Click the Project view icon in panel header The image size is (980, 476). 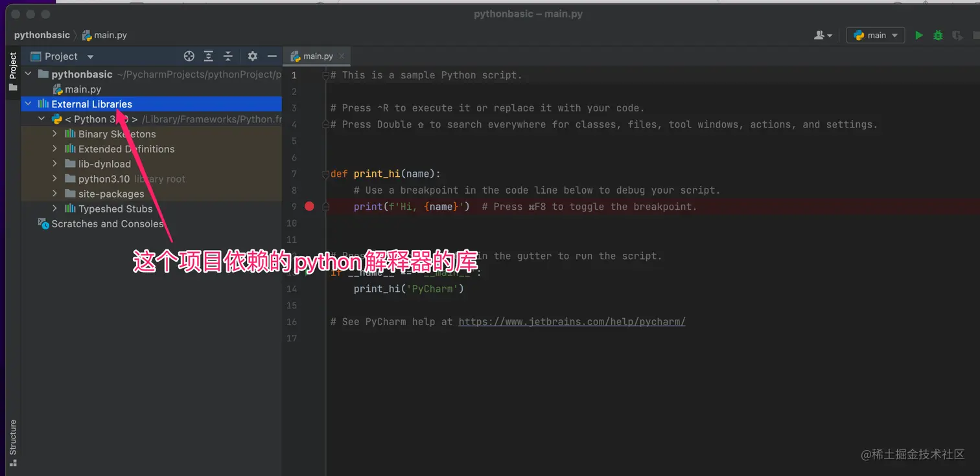tap(36, 56)
